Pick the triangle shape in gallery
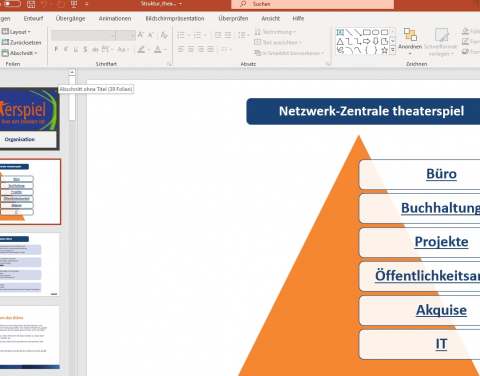This screenshot has width=480, height=376. [x=340, y=42]
